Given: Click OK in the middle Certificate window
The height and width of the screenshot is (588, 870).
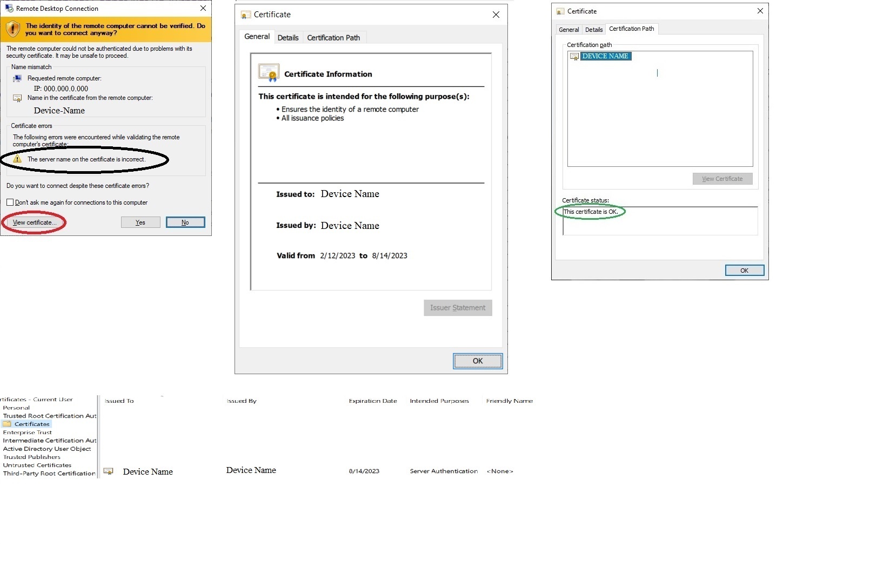Looking at the screenshot, I should coord(478,361).
